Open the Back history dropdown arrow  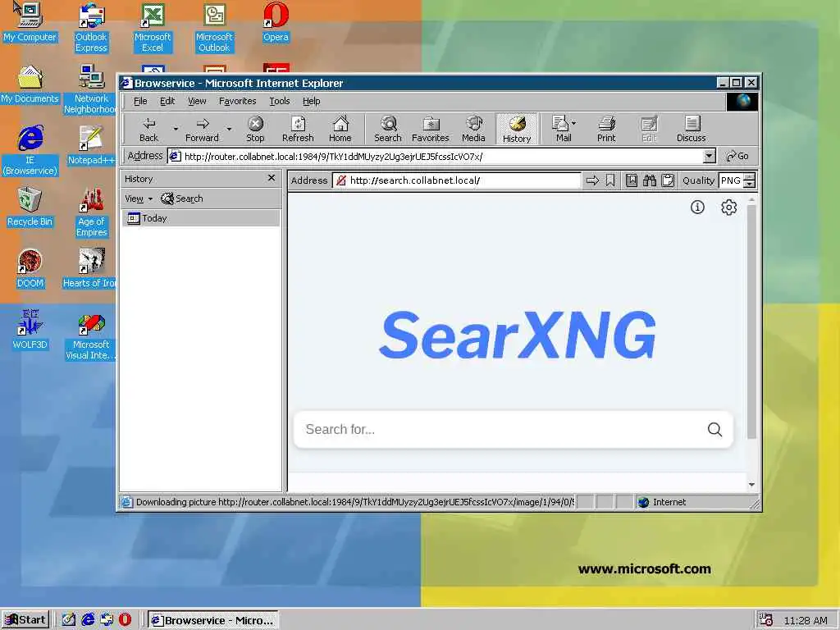[176, 129]
